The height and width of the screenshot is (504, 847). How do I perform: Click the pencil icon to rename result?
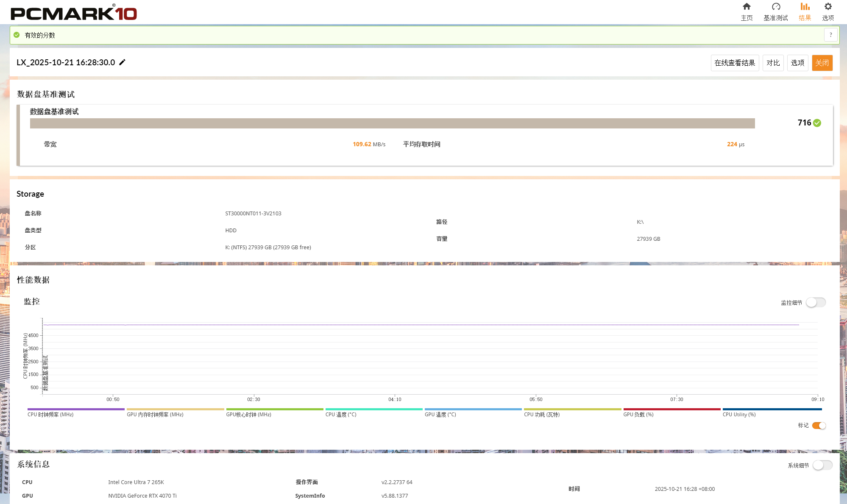click(122, 62)
